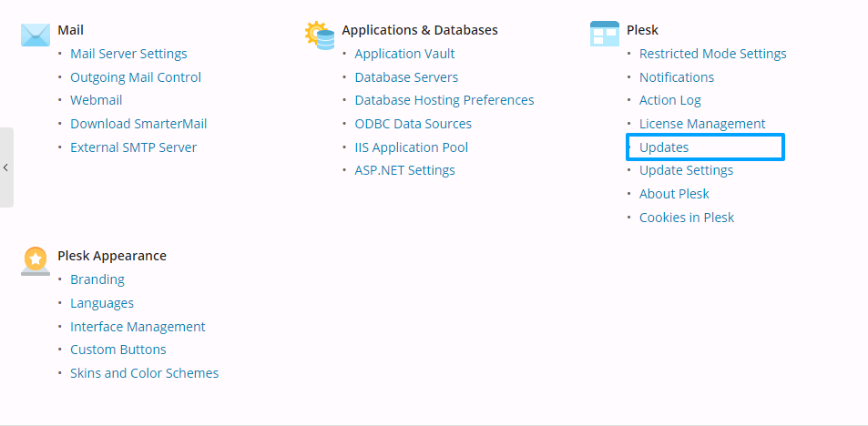
Task: View About Plesk page
Action: (674, 194)
